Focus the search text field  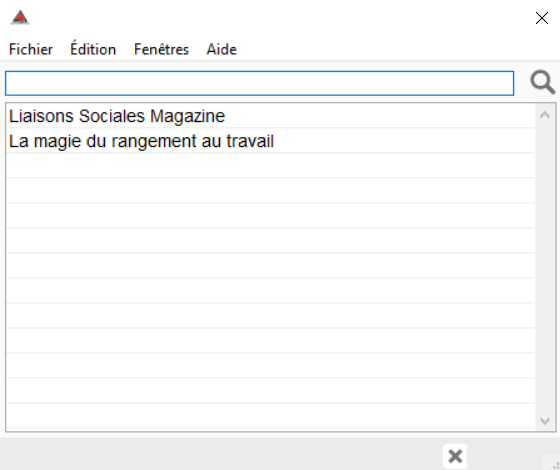260,83
